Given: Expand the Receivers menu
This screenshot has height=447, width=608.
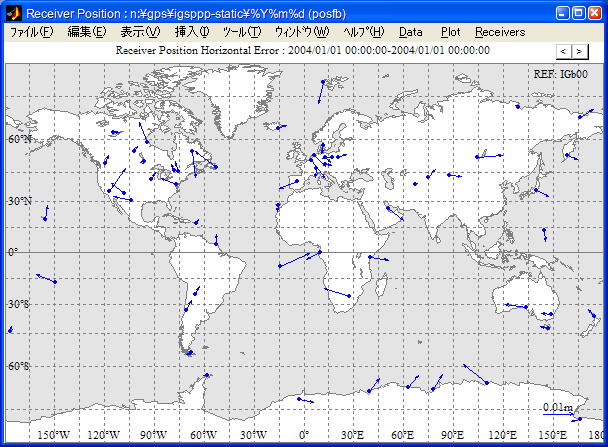Looking at the screenshot, I should (x=499, y=32).
